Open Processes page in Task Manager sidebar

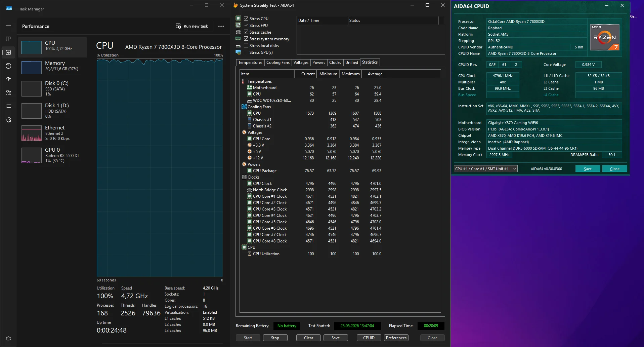click(8, 39)
